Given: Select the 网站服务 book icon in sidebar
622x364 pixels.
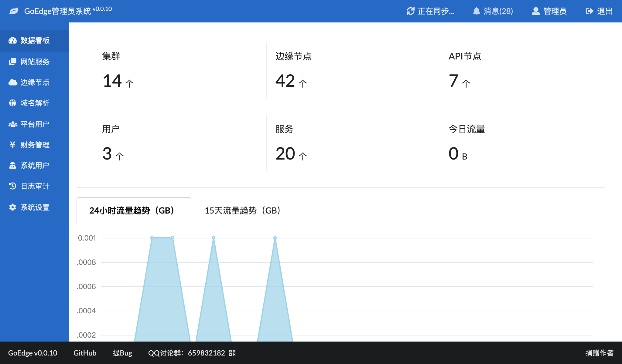Looking at the screenshot, I should click(12, 62).
